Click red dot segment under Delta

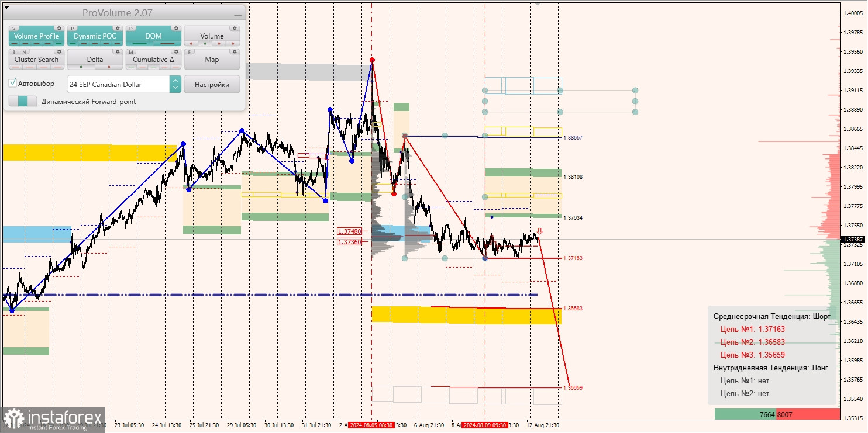click(108, 67)
